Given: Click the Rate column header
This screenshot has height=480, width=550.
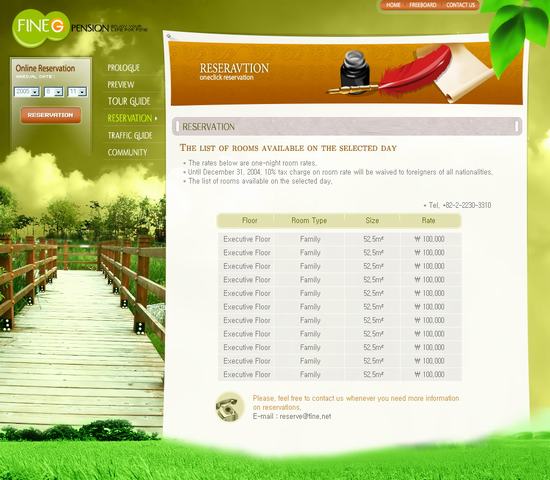Looking at the screenshot, I should [x=428, y=220].
